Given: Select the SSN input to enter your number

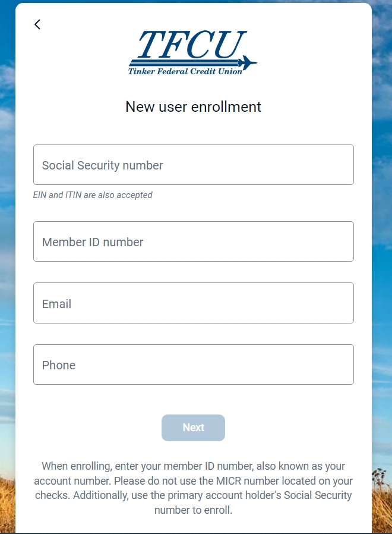Looking at the screenshot, I should 193,165.
